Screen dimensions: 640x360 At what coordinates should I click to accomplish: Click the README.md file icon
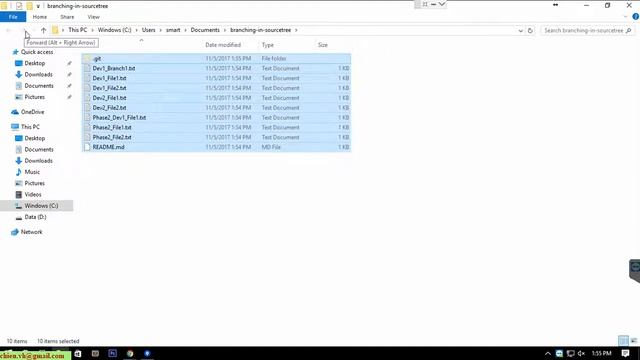click(87, 147)
